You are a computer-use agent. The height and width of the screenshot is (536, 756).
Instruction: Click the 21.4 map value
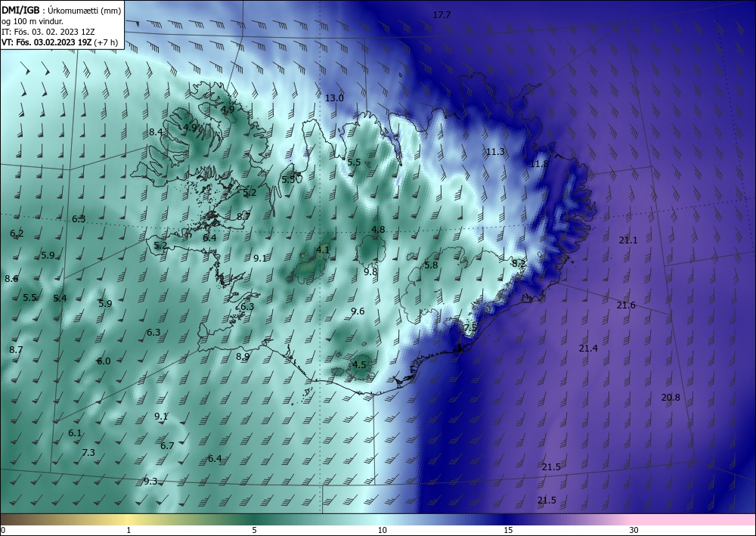588,348
